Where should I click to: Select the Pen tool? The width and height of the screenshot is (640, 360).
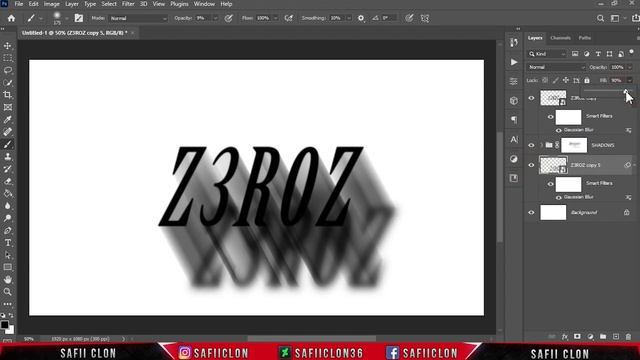7,231
